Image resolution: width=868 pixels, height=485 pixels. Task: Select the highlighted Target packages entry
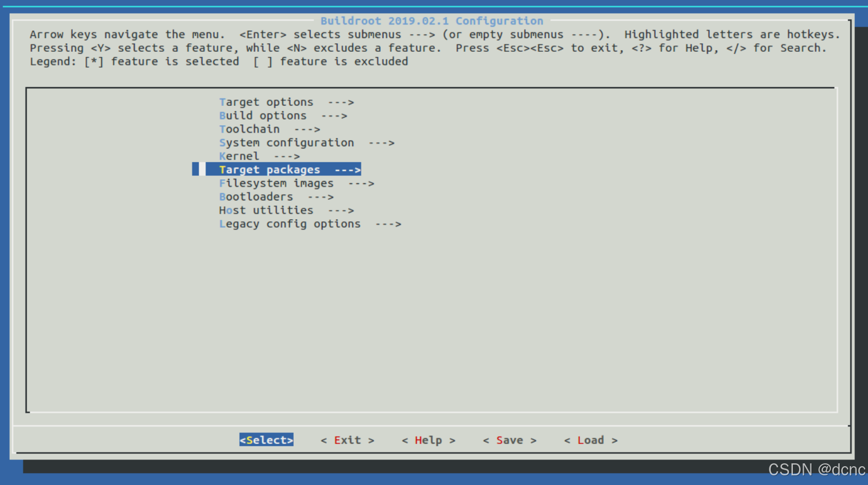(x=277, y=170)
